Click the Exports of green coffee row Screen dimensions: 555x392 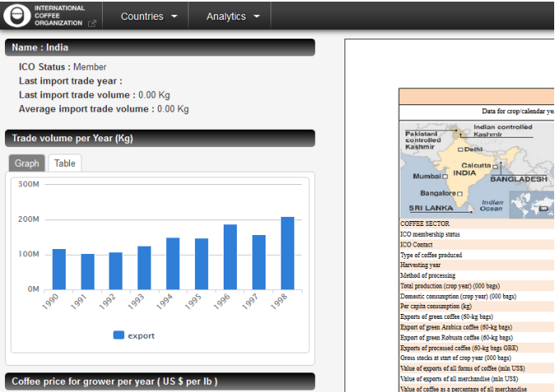point(477,316)
